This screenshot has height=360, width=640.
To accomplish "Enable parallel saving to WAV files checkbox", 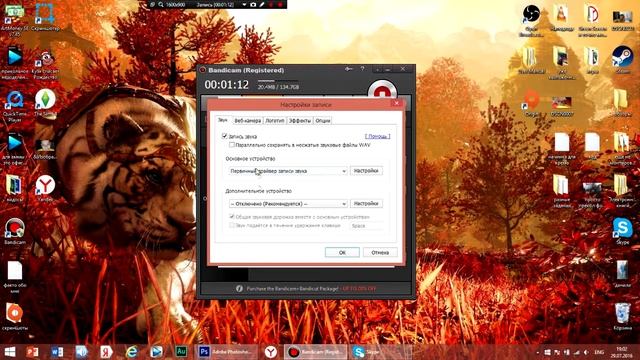I will (232, 145).
